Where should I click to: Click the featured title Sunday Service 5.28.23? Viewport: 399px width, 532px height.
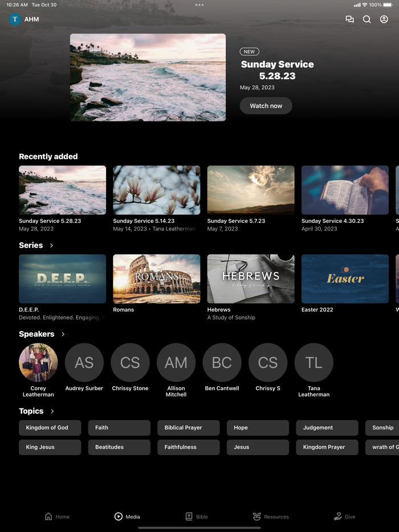pos(277,70)
